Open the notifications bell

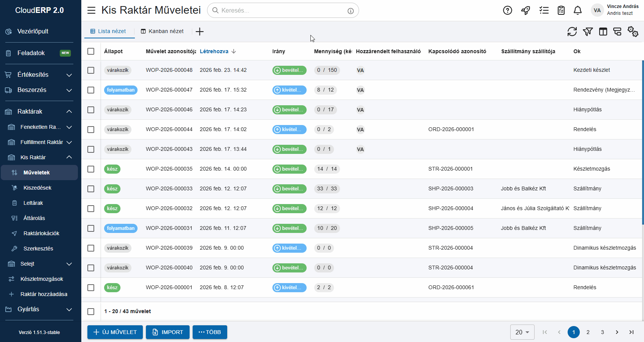coord(578,10)
